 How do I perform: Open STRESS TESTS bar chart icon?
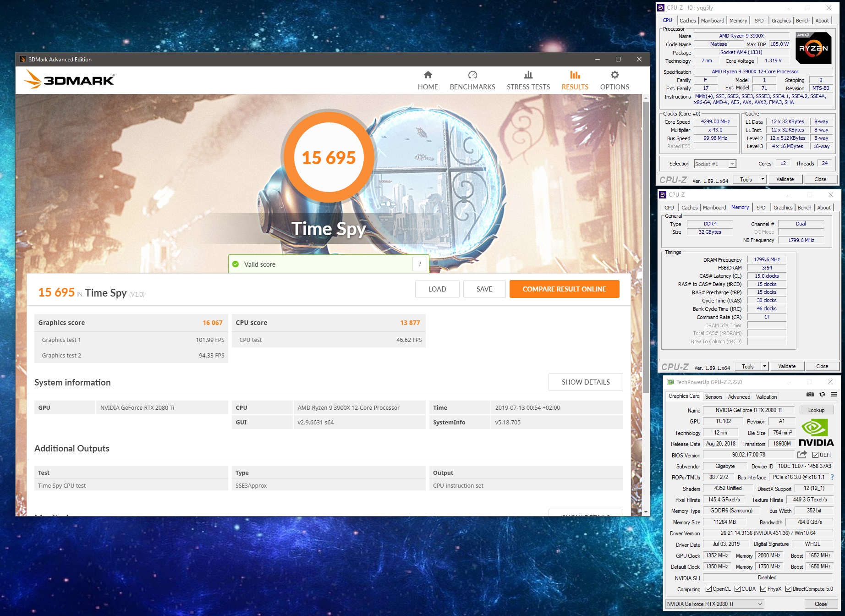528,75
